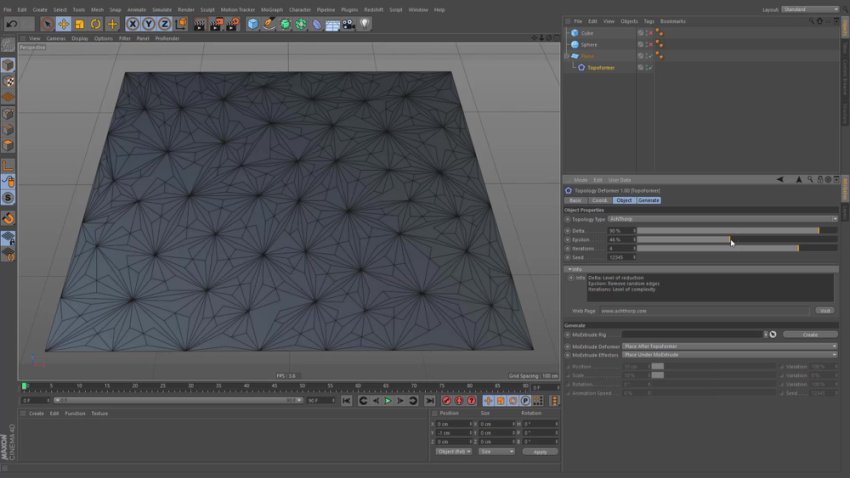The height and width of the screenshot is (478, 850).
Task: Open the green generators cube icon
Action: (x=285, y=24)
